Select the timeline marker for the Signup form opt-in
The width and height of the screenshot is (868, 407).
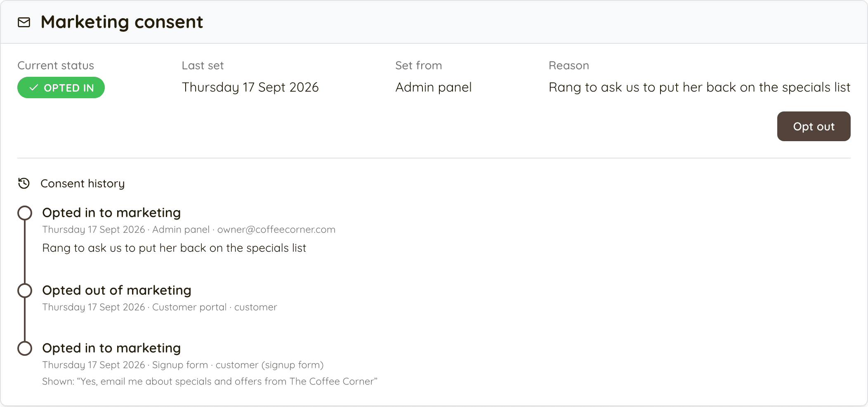[x=25, y=348]
